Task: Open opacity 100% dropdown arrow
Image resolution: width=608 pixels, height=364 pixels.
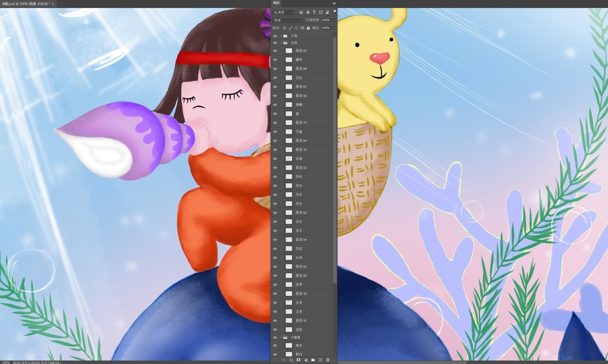Action: [334, 20]
